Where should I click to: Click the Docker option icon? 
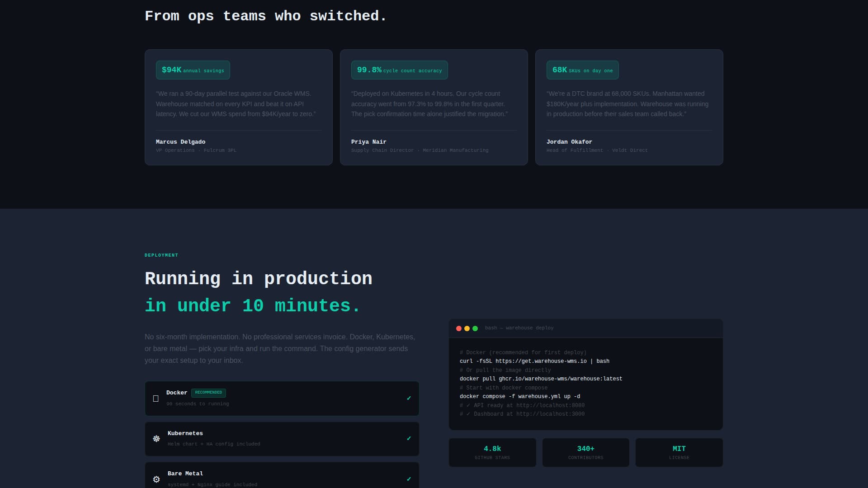[156, 399]
